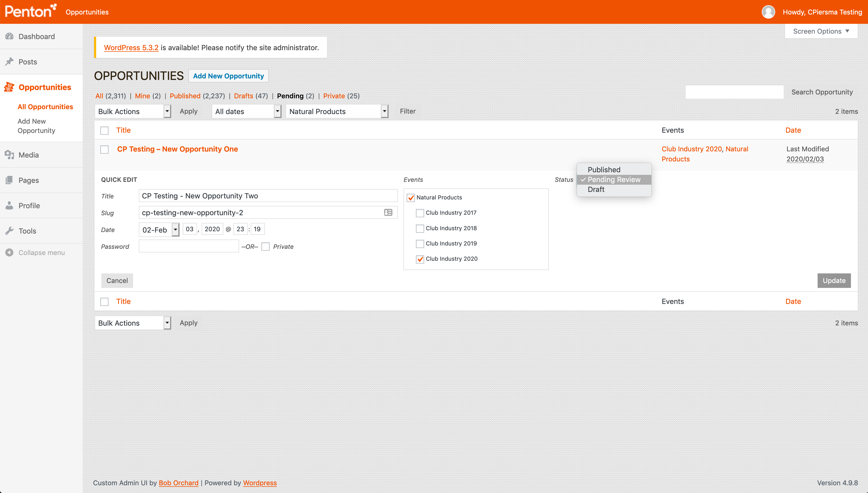This screenshot has height=493, width=868.
Task: Click the top Apply button
Action: (188, 111)
